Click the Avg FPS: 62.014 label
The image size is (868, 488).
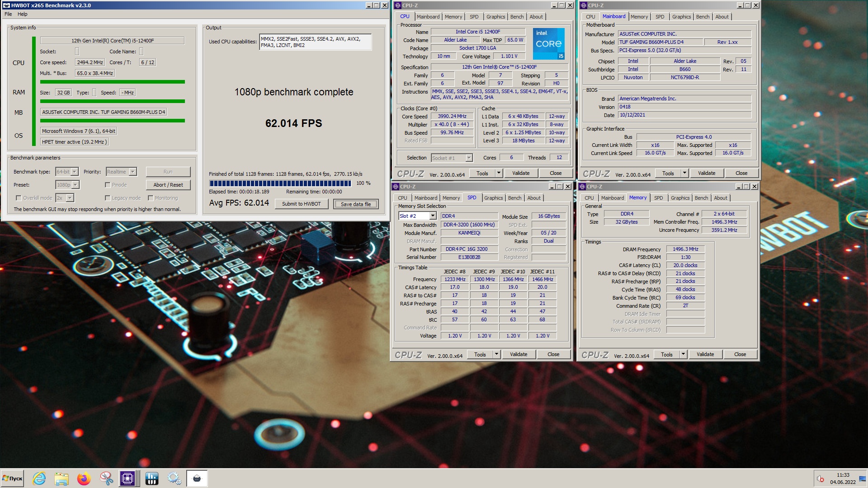click(239, 203)
